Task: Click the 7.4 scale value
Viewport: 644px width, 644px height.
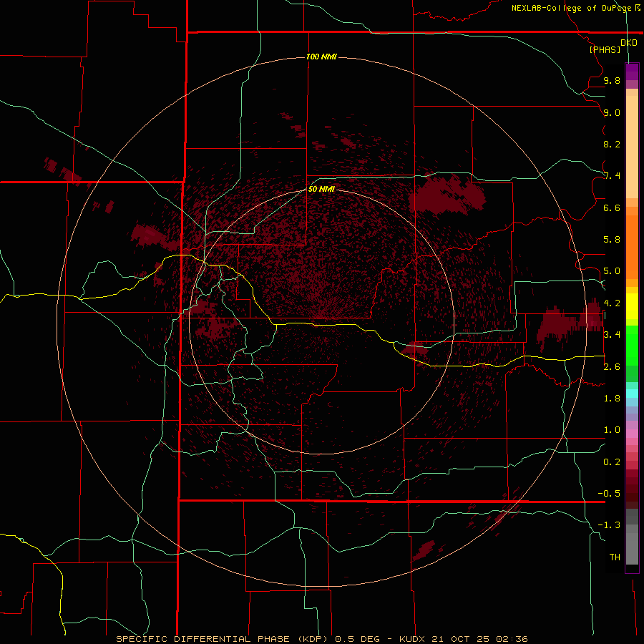Action: [x=612, y=176]
